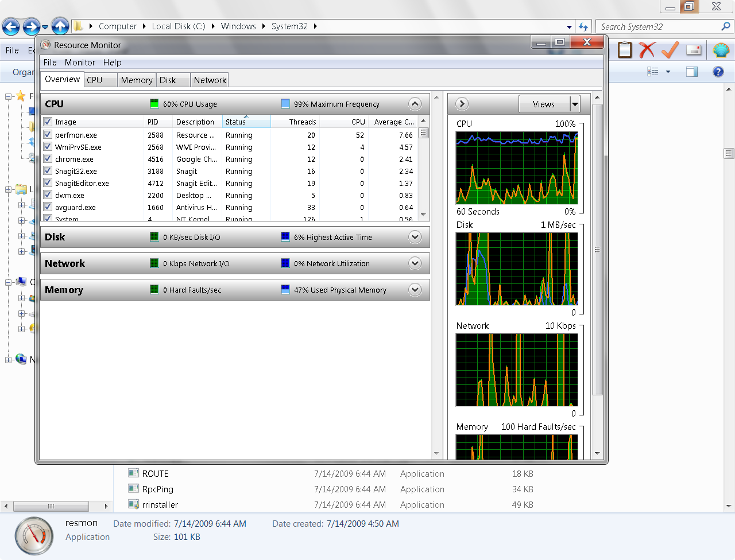Click the Search System32 field
The height and width of the screenshot is (560, 735).
tap(655, 26)
